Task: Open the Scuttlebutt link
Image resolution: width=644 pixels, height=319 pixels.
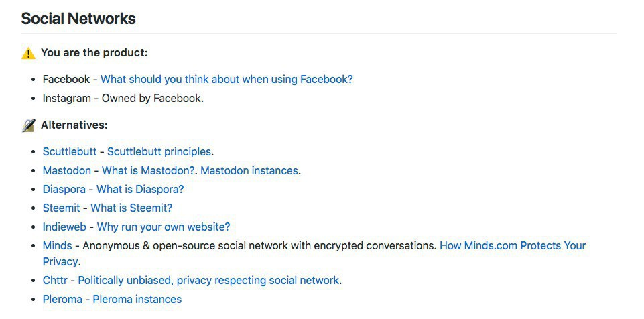Action: click(70, 151)
